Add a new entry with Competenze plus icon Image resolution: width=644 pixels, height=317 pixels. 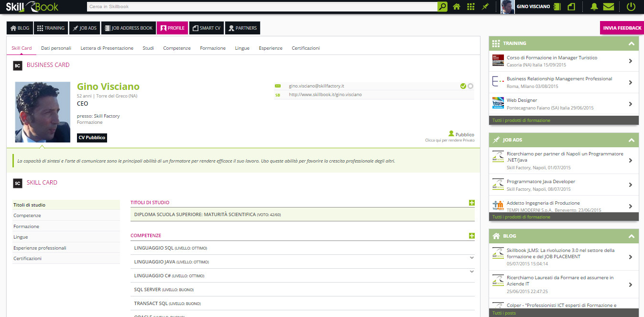[x=472, y=236]
